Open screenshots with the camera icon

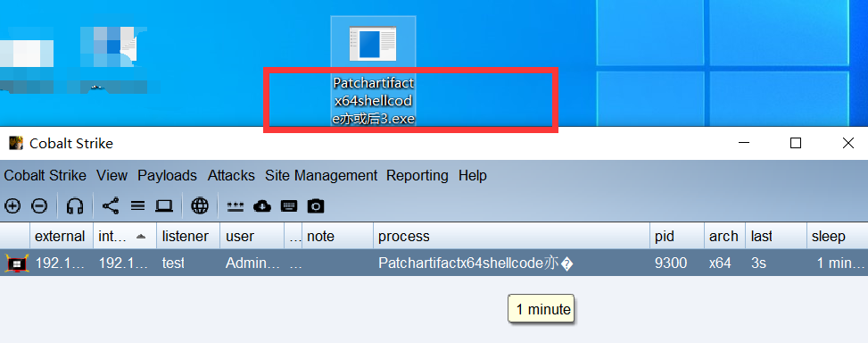tap(316, 206)
